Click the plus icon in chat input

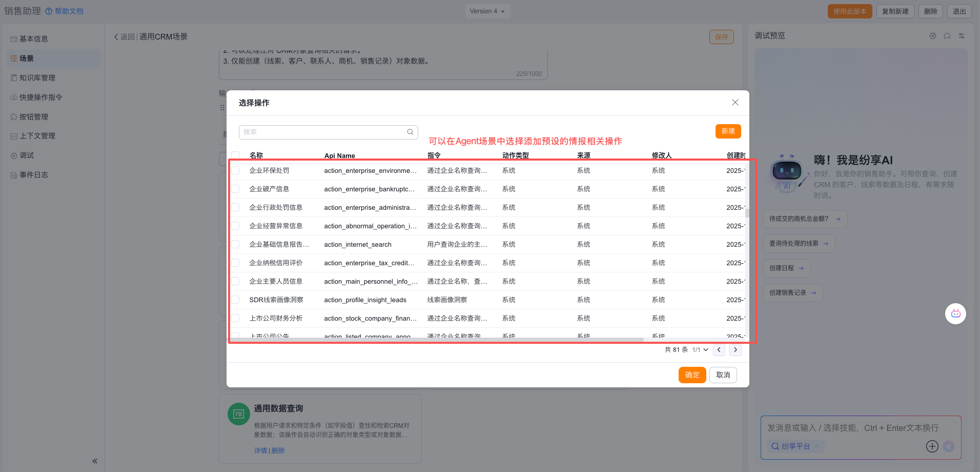coord(932,446)
